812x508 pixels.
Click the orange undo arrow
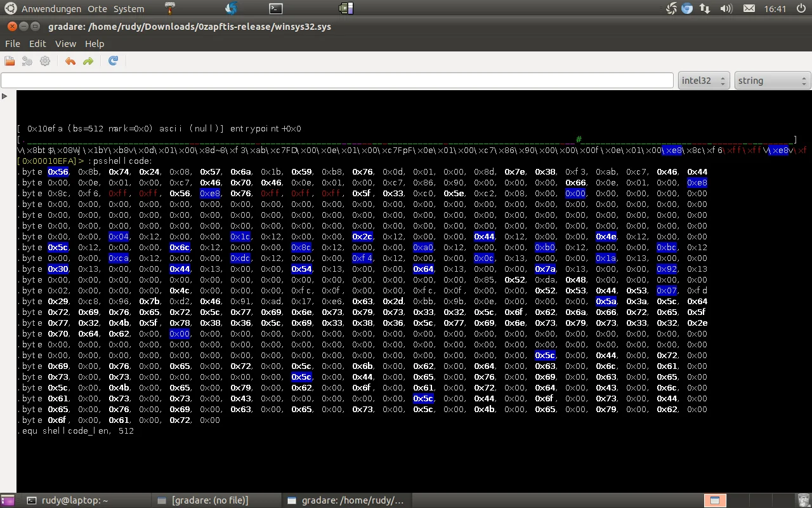point(70,61)
